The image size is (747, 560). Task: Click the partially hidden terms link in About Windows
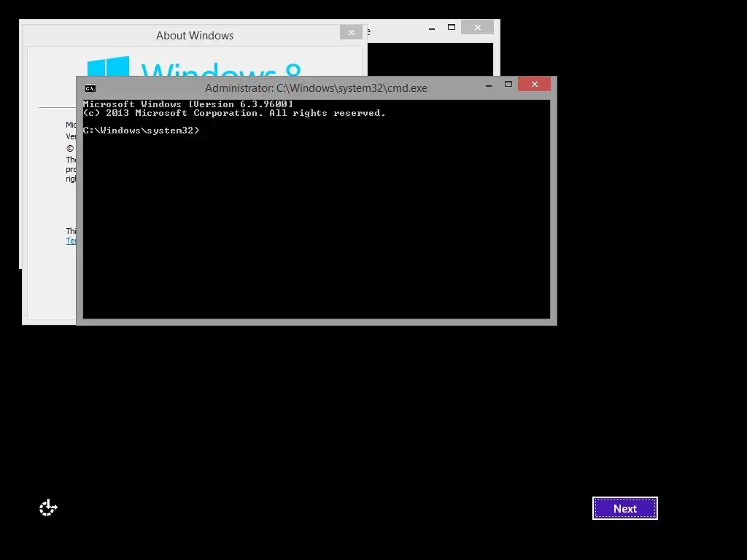tap(71, 241)
